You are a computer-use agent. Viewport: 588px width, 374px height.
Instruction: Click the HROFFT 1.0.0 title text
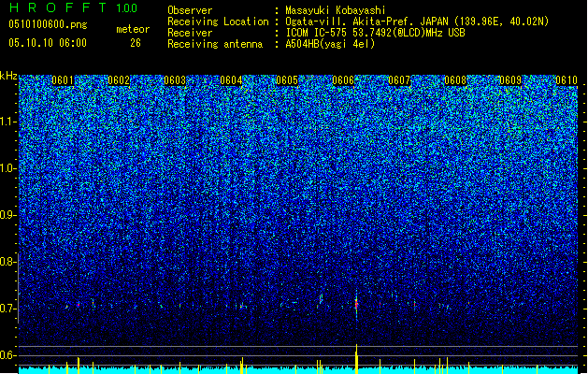click(x=74, y=7)
